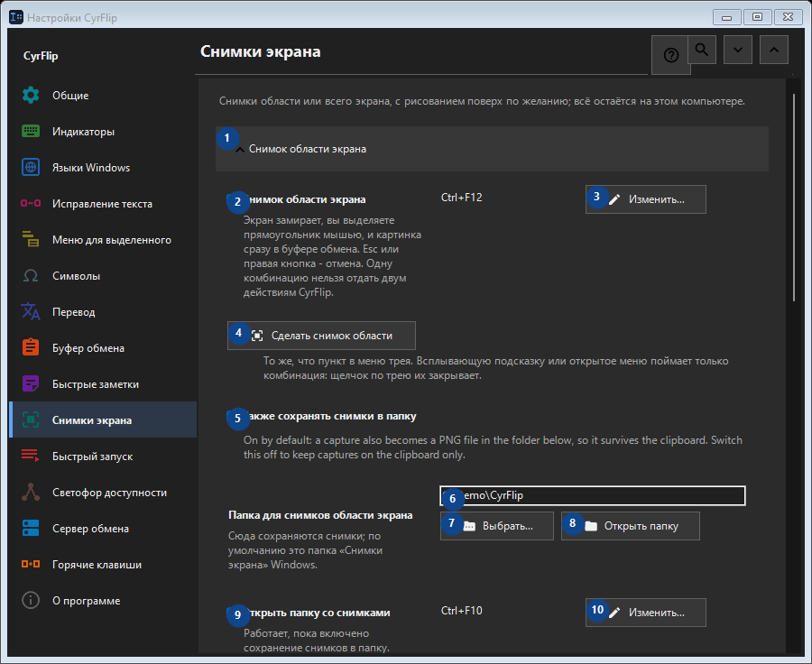Click the 'Ctrl+F10' shortcut text
The image size is (812, 664).
(x=461, y=611)
